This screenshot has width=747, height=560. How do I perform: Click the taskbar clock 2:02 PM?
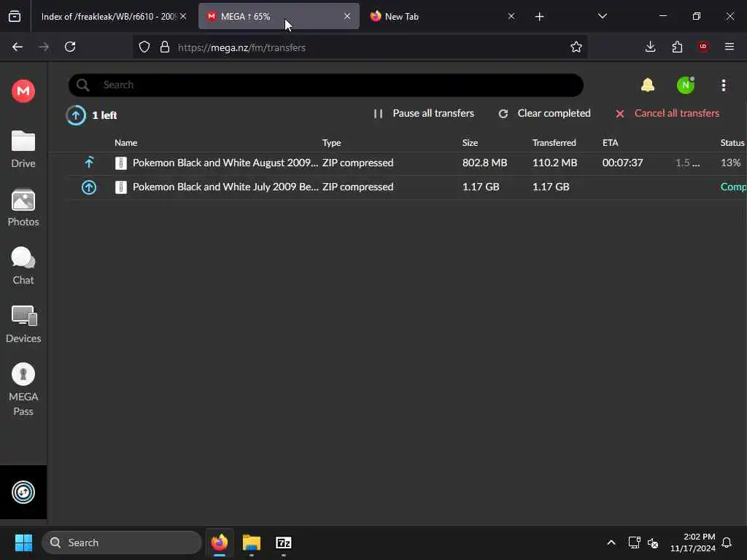(x=693, y=542)
